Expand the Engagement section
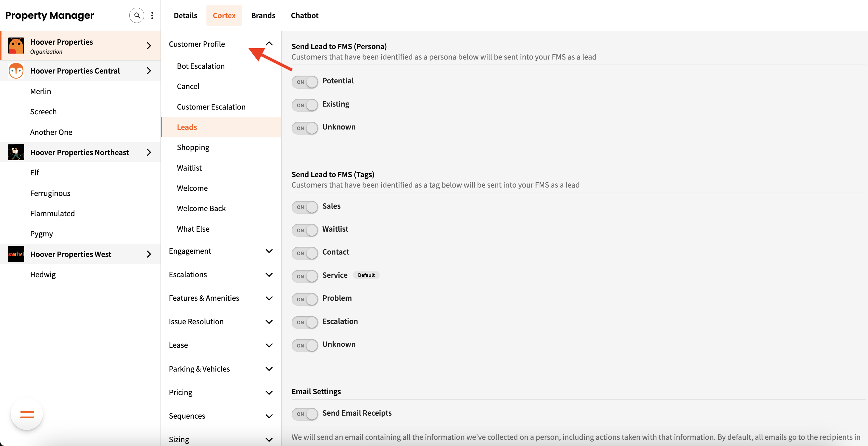The image size is (868, 446). point(269,251)
